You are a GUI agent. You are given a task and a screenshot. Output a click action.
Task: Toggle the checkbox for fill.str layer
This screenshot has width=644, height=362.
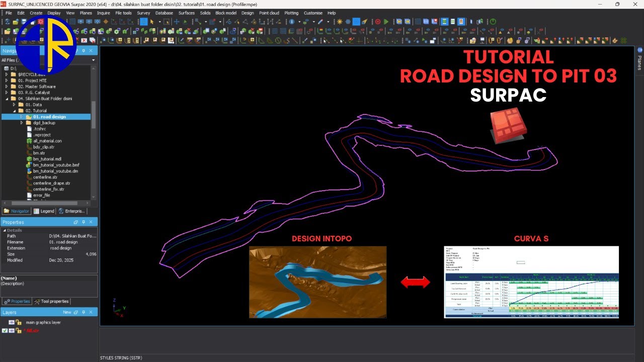(x=5, y=331)
